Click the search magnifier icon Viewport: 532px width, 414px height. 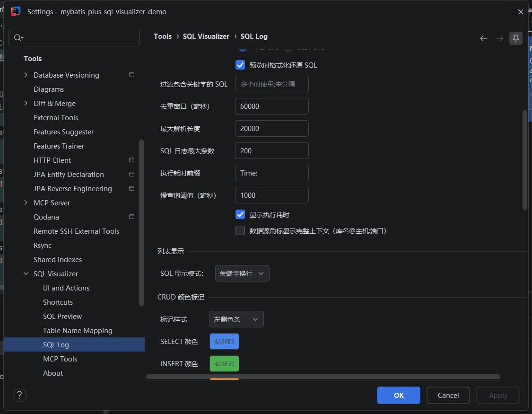[x=18, y=38]
